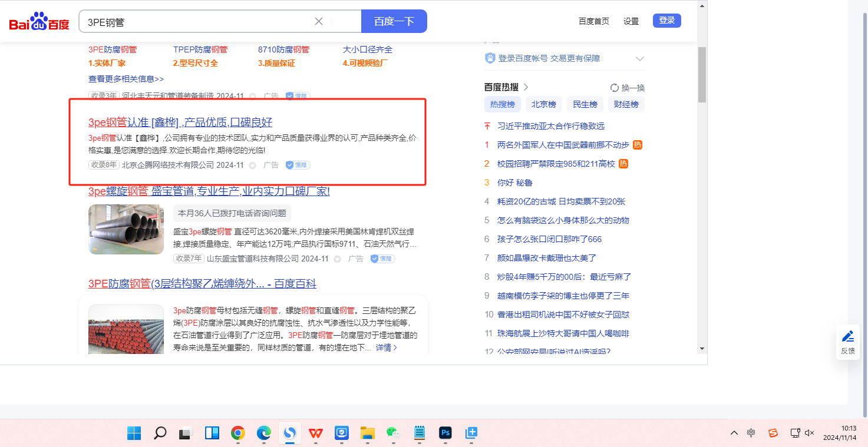
Task: Expand 百度热搜 with the arrow
Action: [526, 87]
